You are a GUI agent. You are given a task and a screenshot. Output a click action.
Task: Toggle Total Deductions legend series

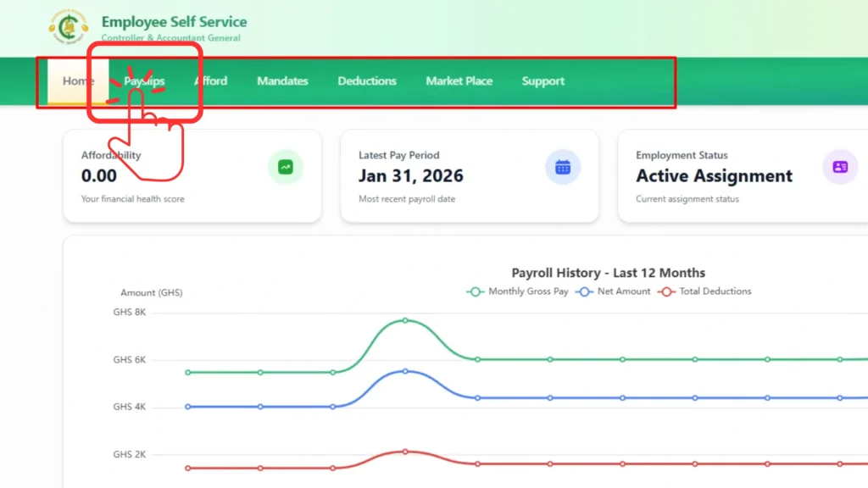point(704,291)
